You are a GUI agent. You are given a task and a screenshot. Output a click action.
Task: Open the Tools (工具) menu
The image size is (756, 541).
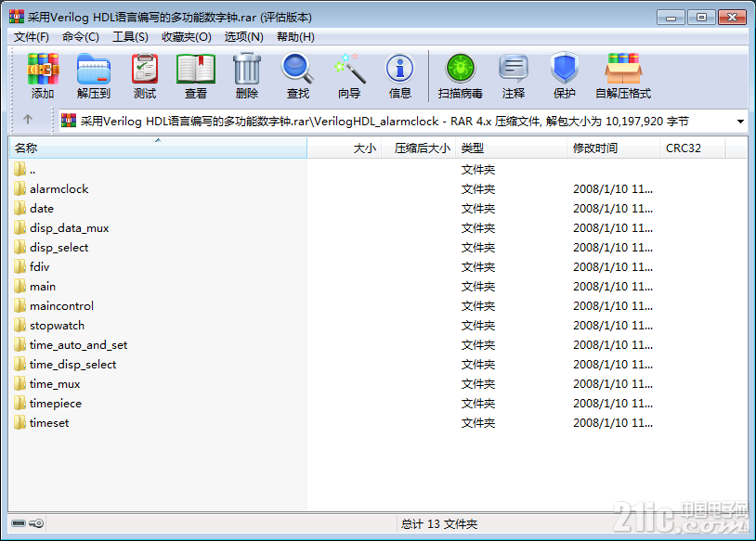click(x=130, y=37)
